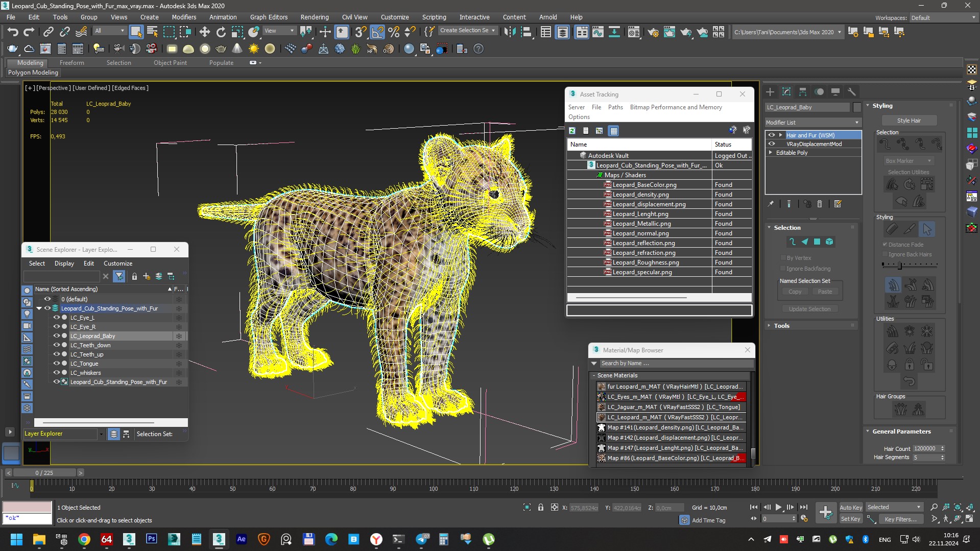Click the Style Hair button
980x551 pixels.
coord(909,121)
